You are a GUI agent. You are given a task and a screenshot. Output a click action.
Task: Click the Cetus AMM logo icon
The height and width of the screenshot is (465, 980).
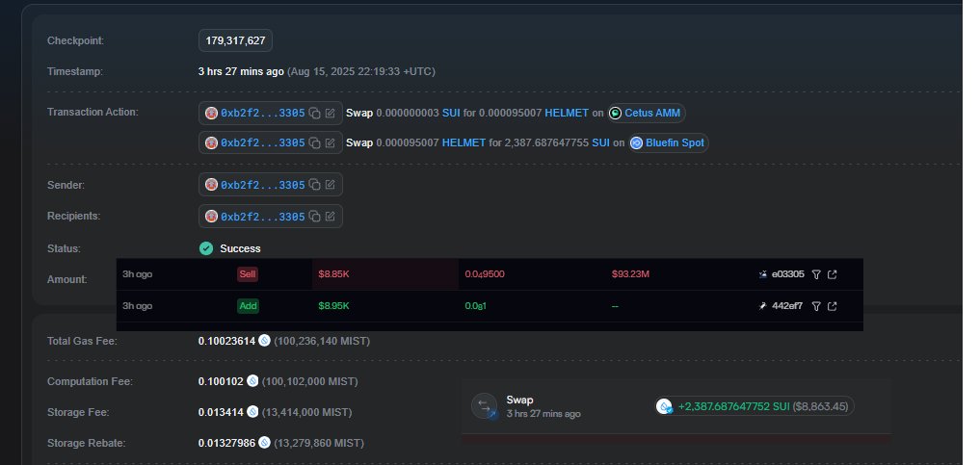coord(616,113)
